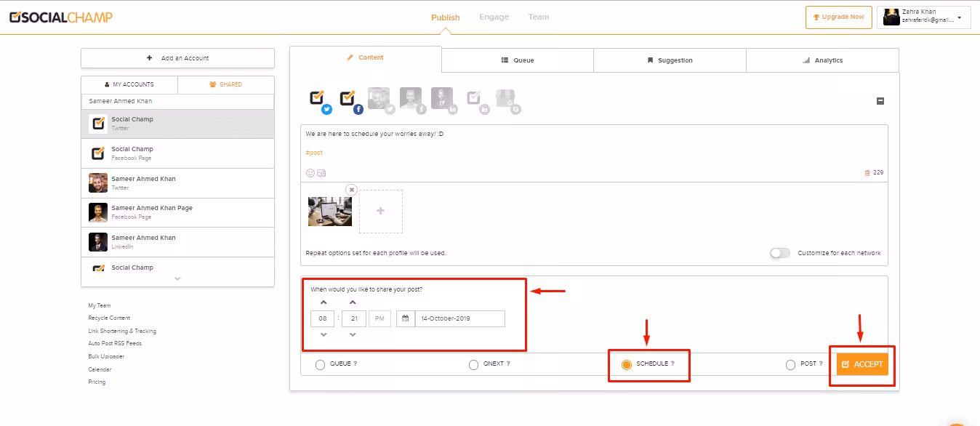The width and height of the screenshot is (980, 426).
Task: Open the Zahra Khan profile avatar
Action: [x=892, y=17]
